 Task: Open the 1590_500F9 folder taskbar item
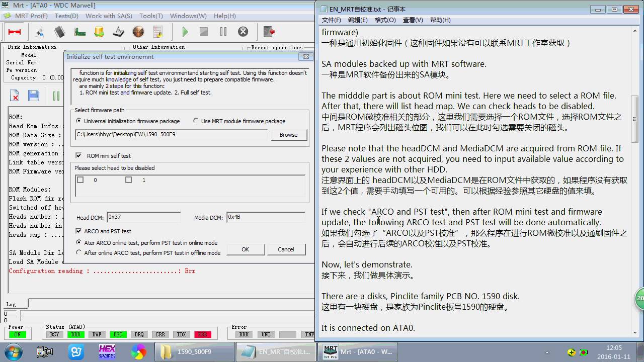194,352
